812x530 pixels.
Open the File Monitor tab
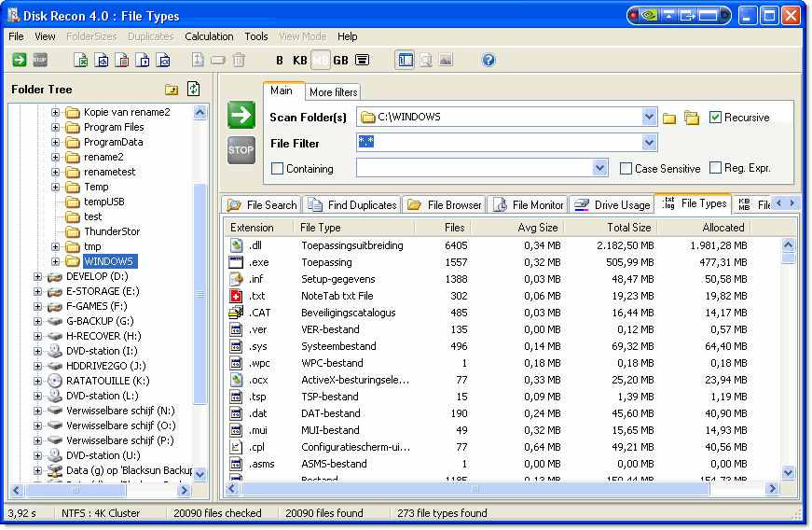[529, 205]
